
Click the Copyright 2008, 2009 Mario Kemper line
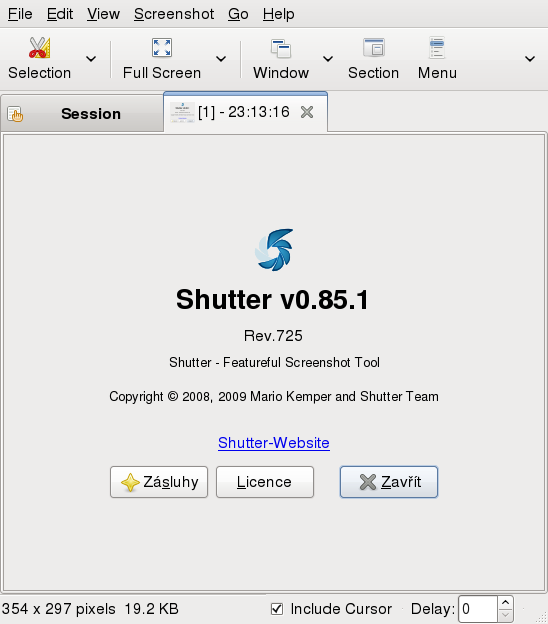pos(274,397)
